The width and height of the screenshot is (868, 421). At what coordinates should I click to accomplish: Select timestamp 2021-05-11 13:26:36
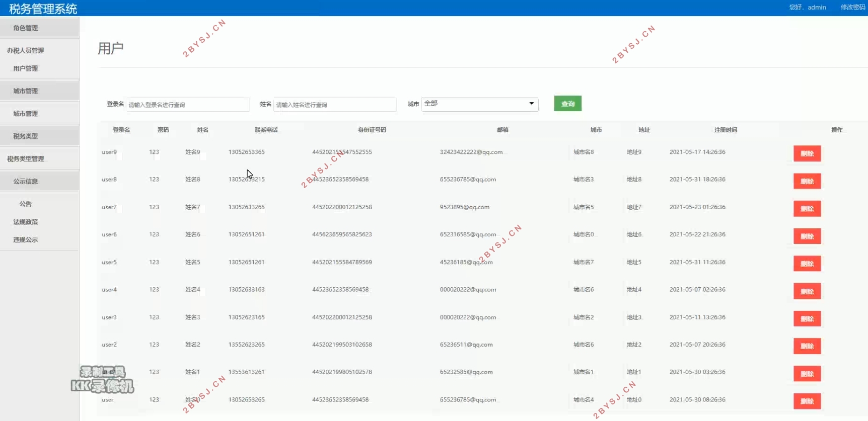[x=697, y=317]
